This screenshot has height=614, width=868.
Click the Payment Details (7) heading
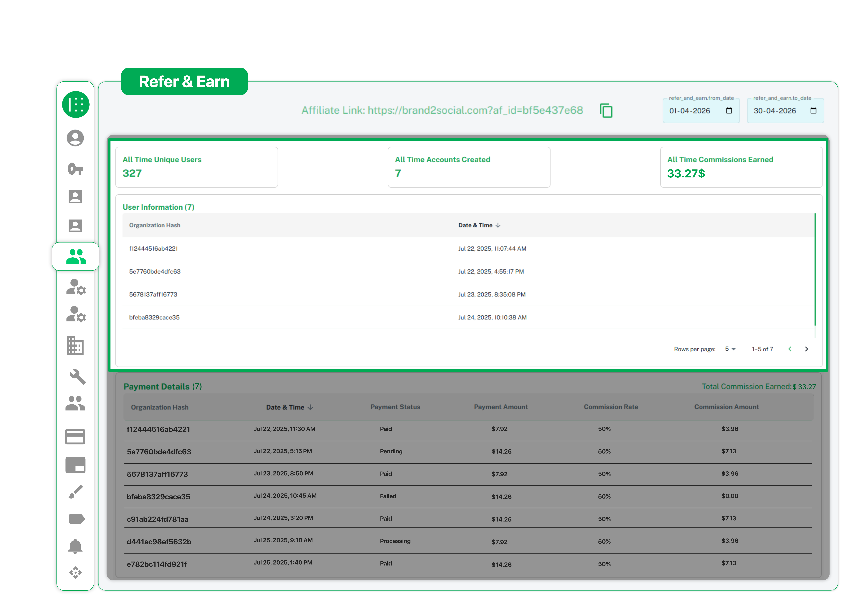point(163,386)
